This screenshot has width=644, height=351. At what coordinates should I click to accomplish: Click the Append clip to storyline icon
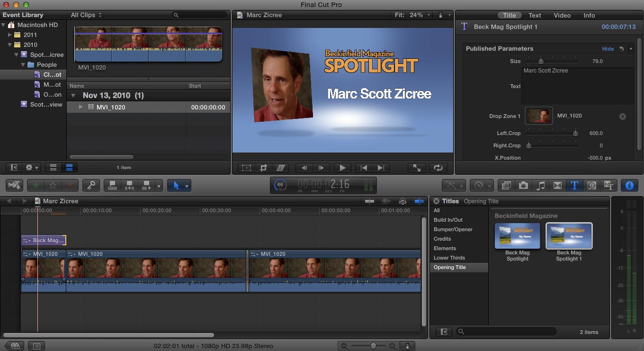[146, 185]
